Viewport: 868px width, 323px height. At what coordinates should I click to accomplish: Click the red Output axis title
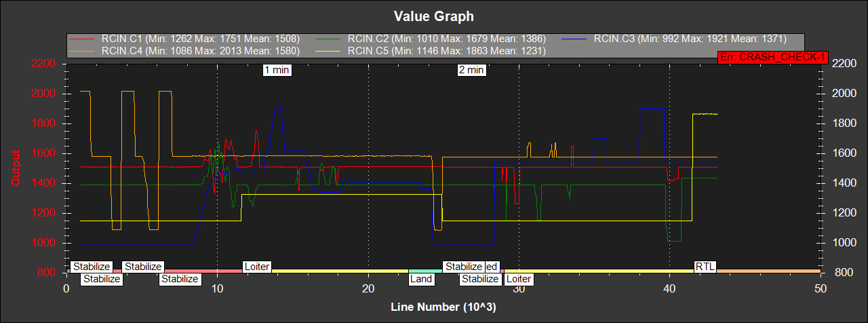click(x=14, y=168)
